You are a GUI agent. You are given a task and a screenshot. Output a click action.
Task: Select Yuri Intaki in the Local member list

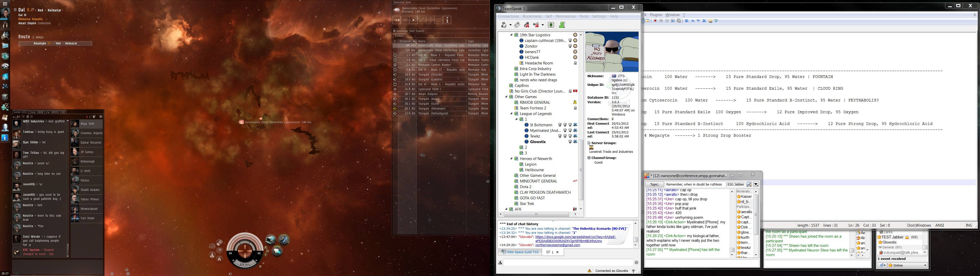pyautogui.click(x=87, y=218)
